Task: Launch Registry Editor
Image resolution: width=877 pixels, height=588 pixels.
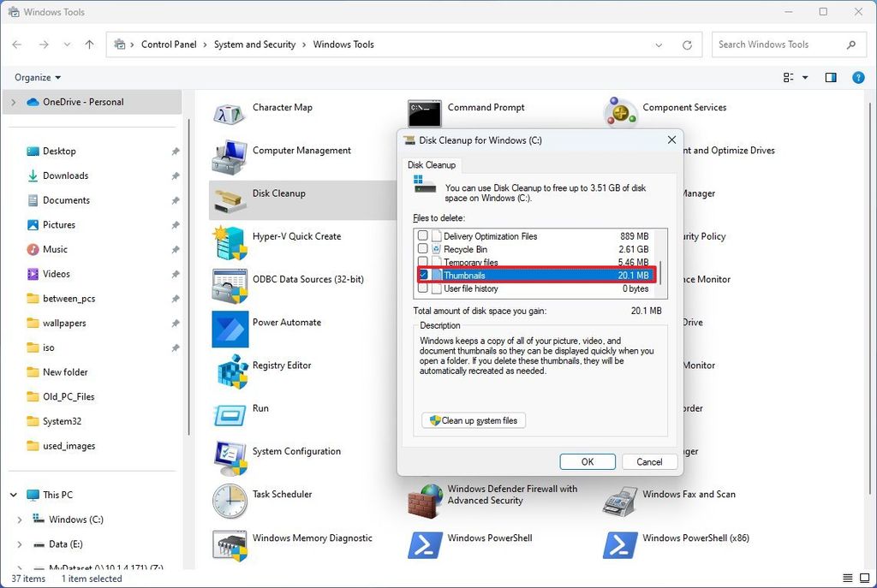Action: [283, 365]
